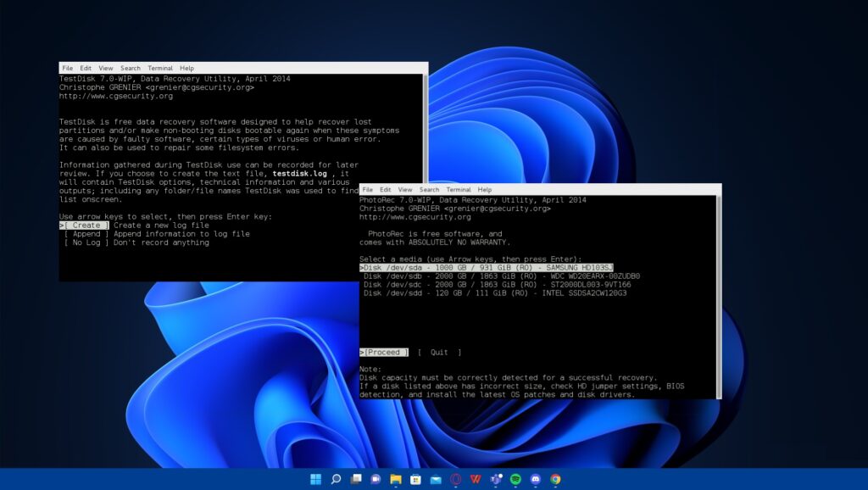
Task: Open View menu in PhotoRec window
Action: tap(405, 189)
